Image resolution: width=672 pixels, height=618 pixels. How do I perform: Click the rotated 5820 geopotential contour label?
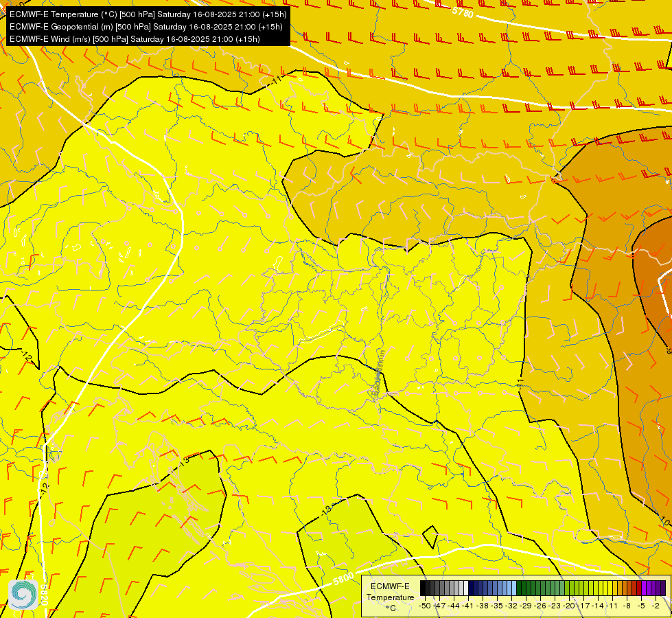44,595
